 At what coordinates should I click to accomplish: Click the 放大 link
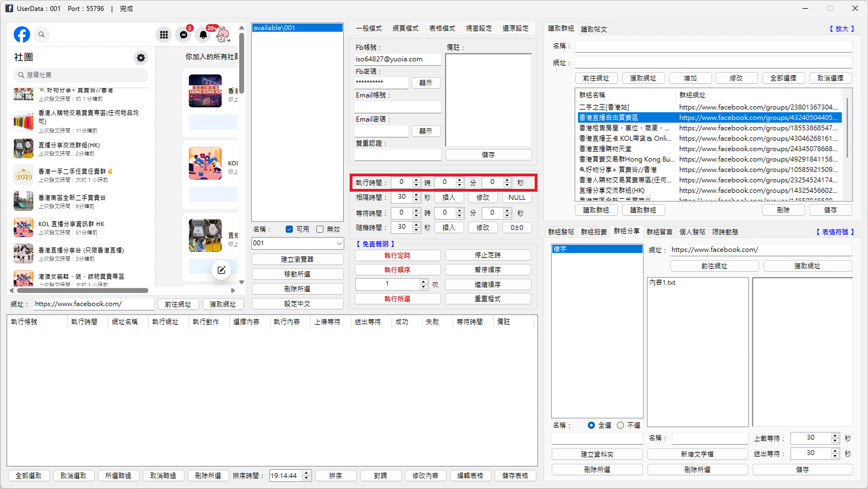(842, 29)
